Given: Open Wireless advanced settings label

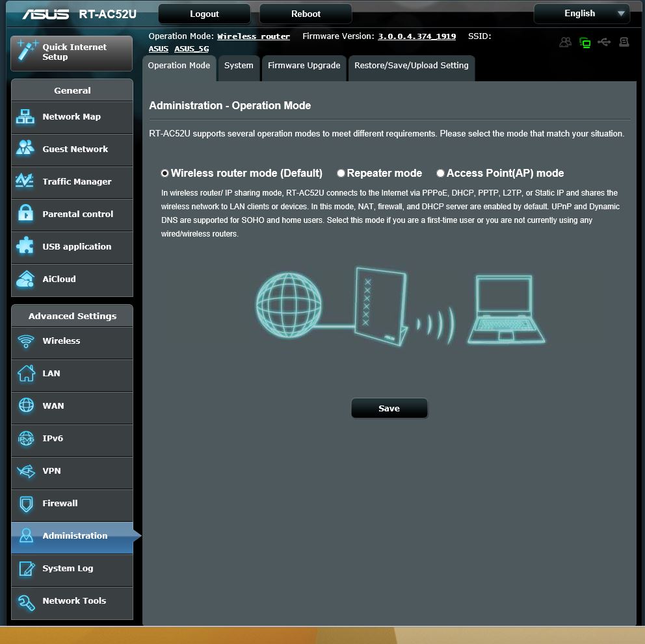Looking at the screenshot, I should click(61, 341).
